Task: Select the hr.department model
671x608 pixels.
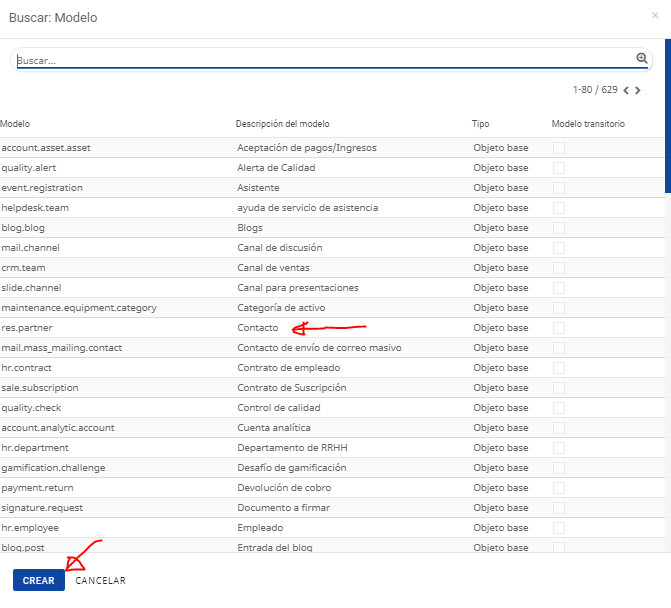Action: [35, 448]
